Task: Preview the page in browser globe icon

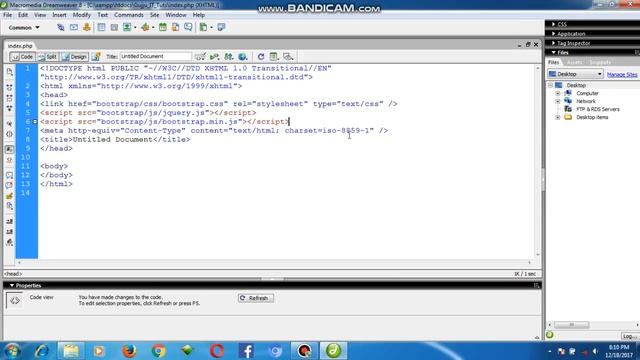Action: (243, 57)
